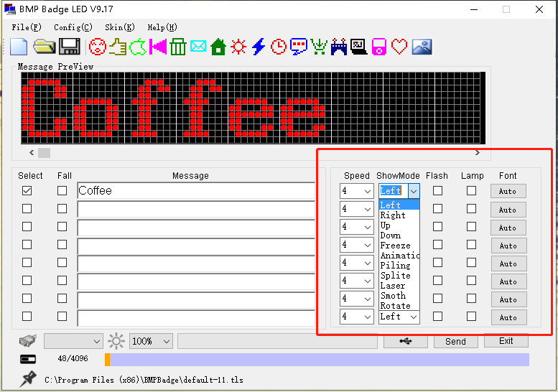Image resolution: width=558 pixels, height=392 pixels.
Task: Enable Flash checkbox for first message
Action: 437,191
